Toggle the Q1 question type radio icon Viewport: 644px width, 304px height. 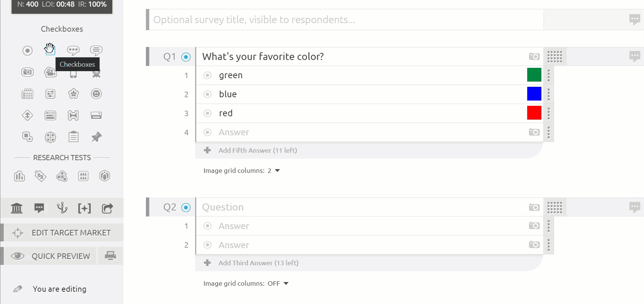point(186,57)
